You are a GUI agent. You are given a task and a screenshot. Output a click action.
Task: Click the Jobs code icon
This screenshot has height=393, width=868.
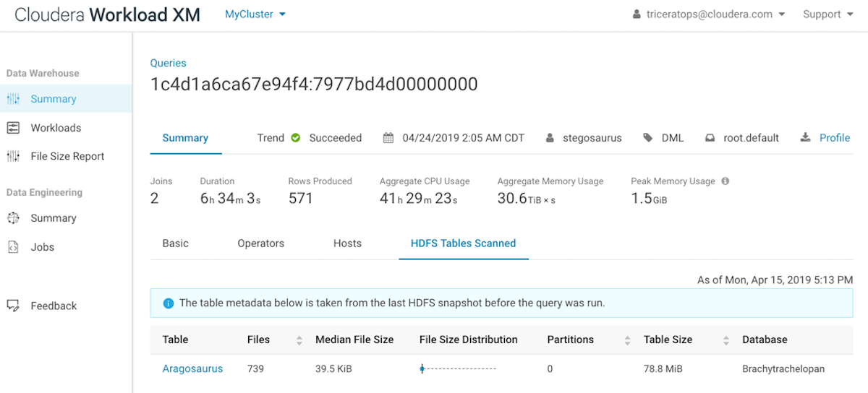click(13, 247)
